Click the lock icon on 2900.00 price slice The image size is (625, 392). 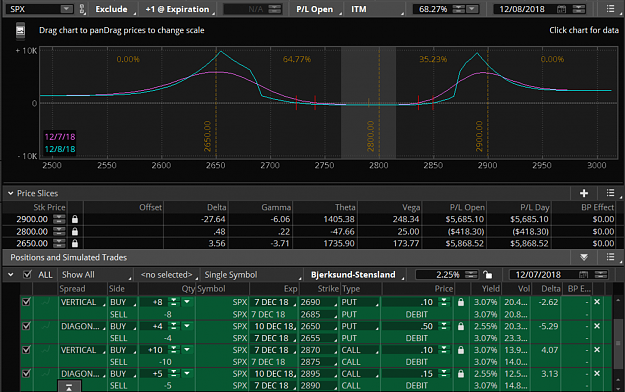[75, 219]
